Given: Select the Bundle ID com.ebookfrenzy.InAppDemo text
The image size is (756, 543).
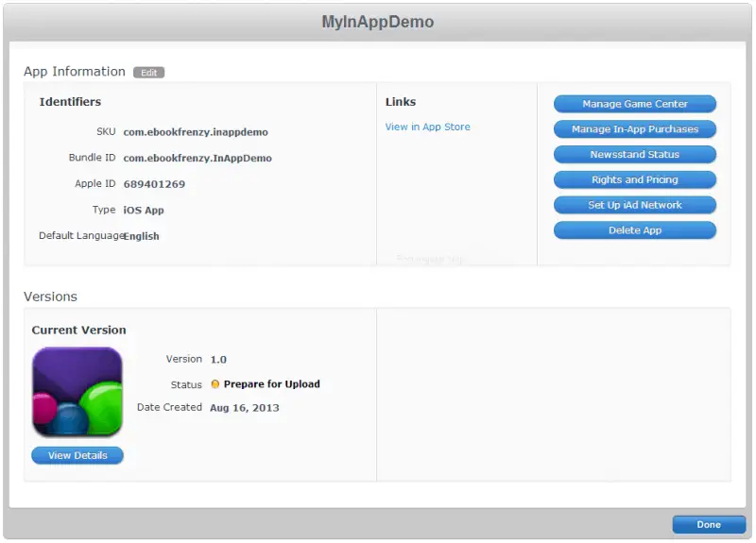Looking at the screenshot, I should [198, 159].
